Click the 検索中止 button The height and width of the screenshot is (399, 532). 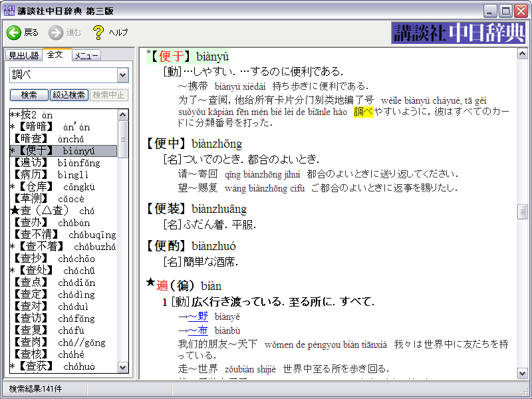[109, 95]
